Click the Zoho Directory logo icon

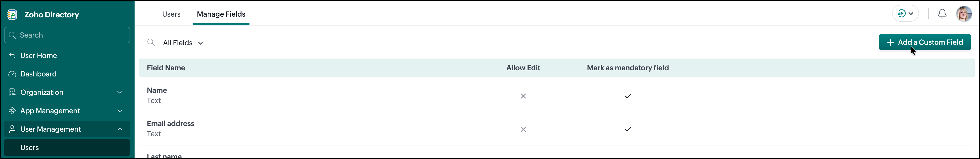tap(12, 15)
